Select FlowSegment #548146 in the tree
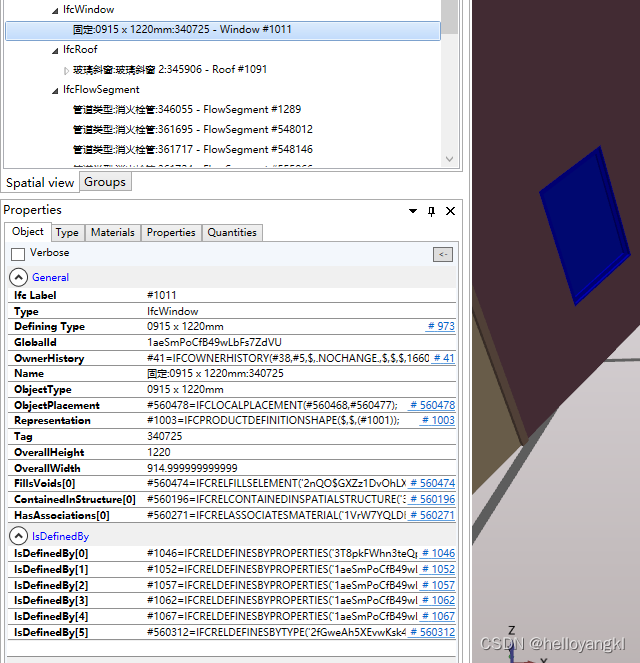The image size is (640, 663). 193,149
